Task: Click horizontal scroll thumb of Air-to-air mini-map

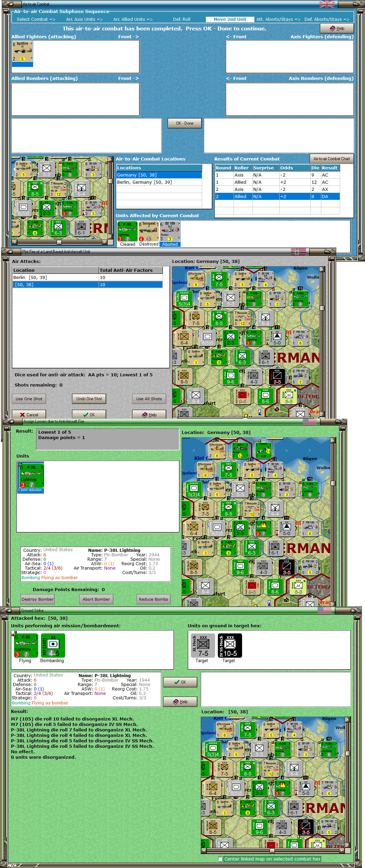Action: pos(59,242)
